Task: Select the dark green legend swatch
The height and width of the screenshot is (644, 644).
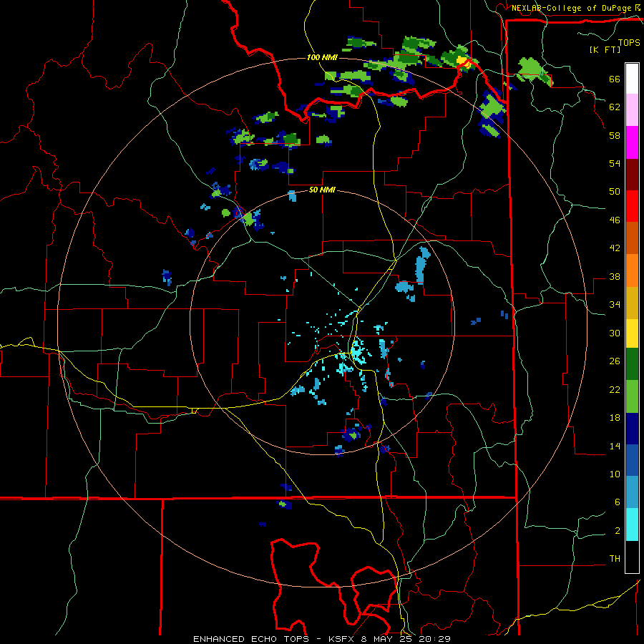Action: coord(632,364)
